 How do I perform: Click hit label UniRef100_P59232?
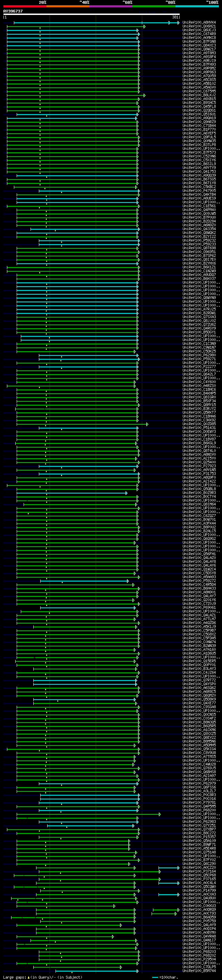[x=199, y=241]
